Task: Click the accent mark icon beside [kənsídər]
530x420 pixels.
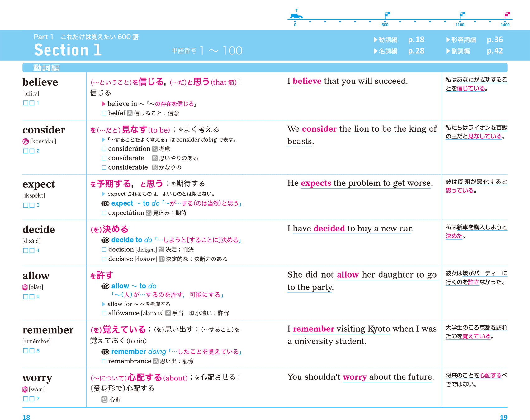Action: coord(26,142)
